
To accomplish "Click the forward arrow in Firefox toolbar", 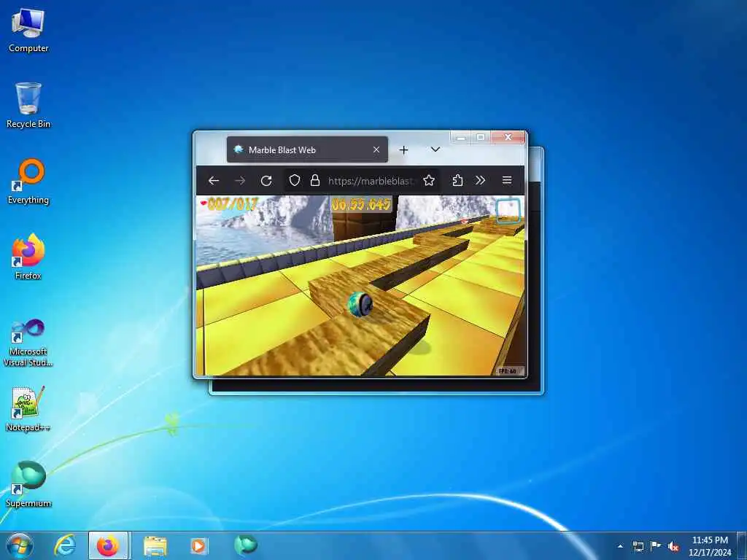I will click(x=240, y=181).
